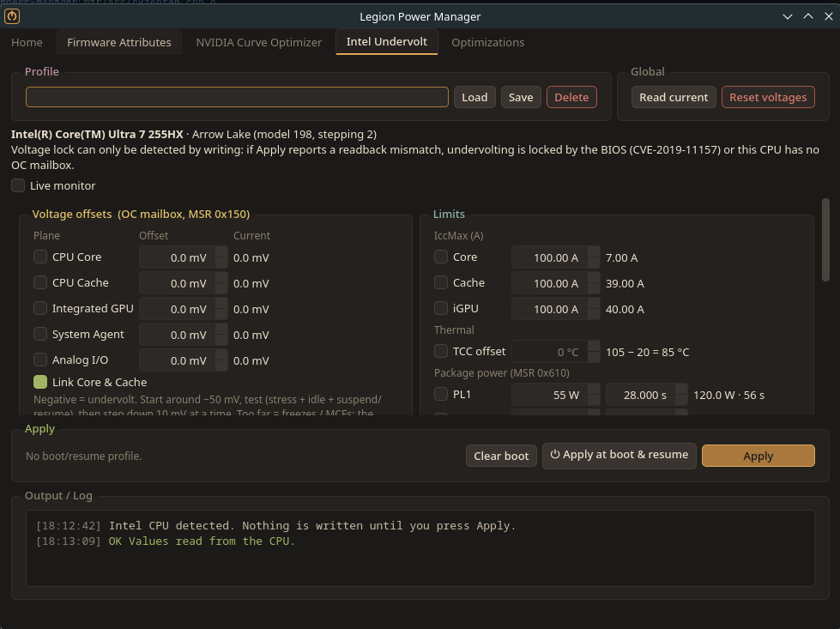Maximize the Legion Power Manager window
The width and height of the screenshot is (840, 629).
pyautogui.click(x=808, y=16)
